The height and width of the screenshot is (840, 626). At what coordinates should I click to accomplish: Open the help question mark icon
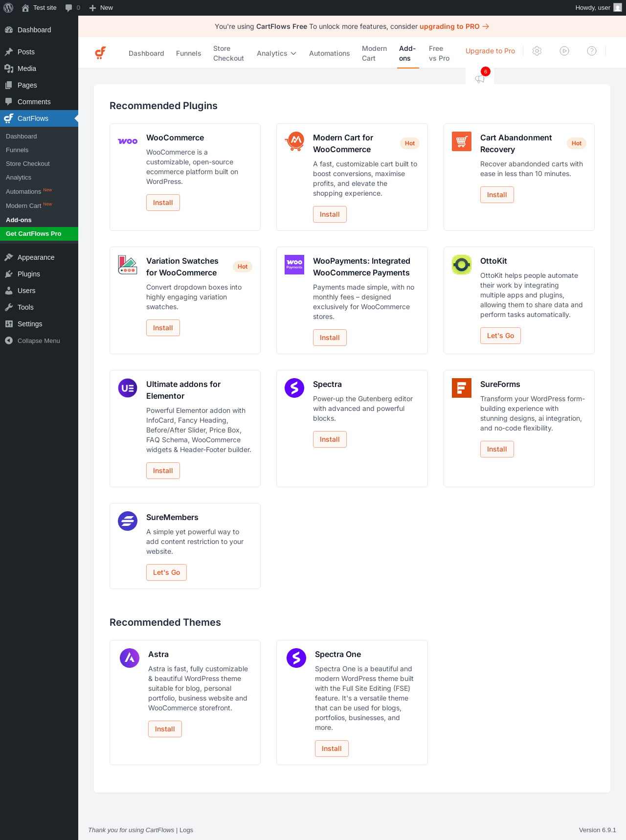point(592,51)
